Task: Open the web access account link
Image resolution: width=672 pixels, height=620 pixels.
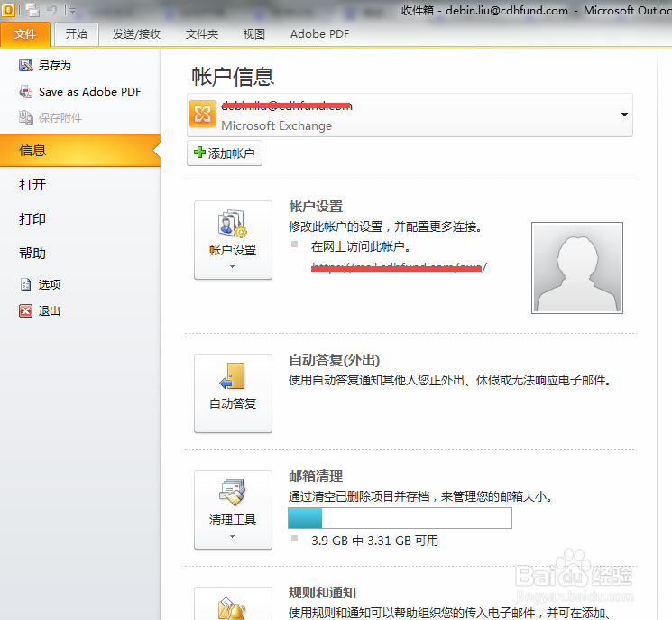Action: (399, 268)
